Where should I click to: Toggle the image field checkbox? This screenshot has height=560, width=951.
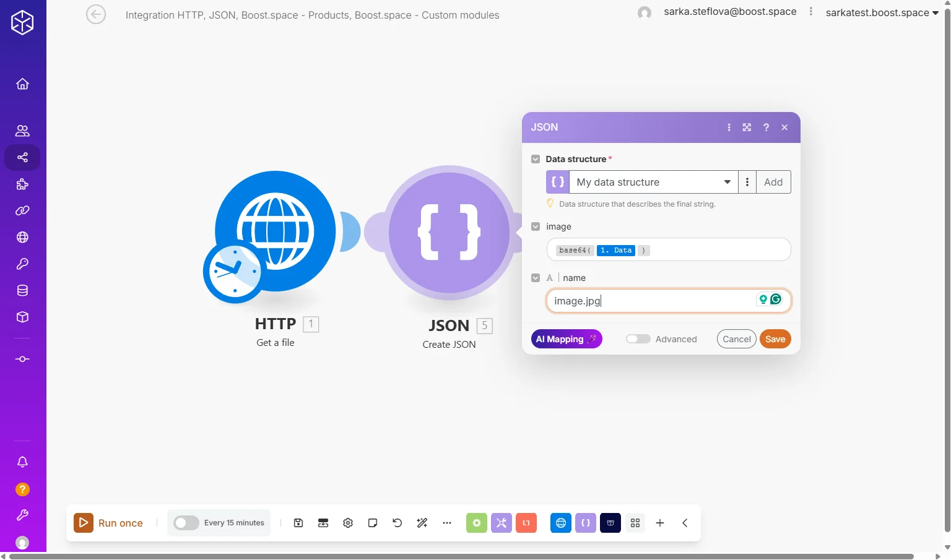(536, 226)
